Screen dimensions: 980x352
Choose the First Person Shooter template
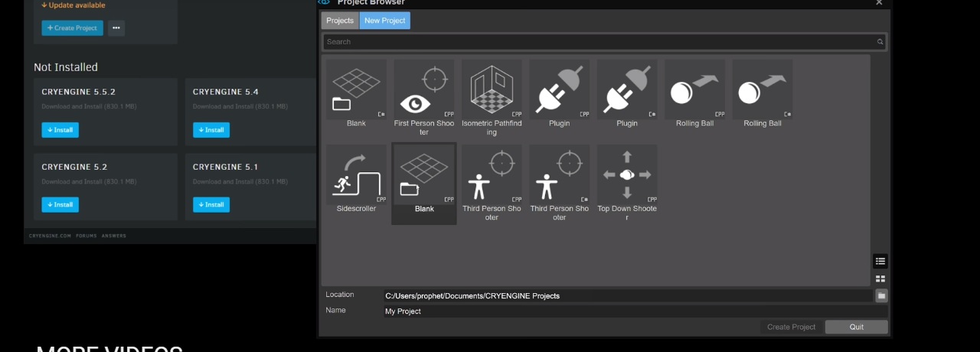click(423, 99)
